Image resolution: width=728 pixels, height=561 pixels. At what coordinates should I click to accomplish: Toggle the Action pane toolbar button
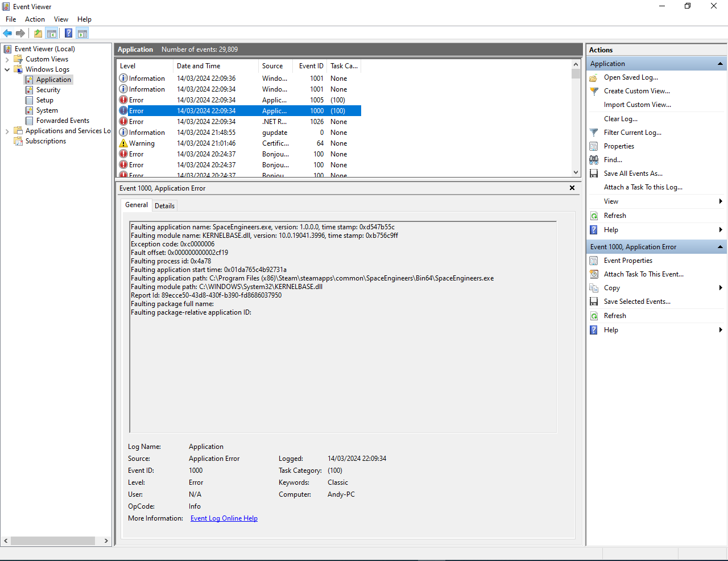82,33
